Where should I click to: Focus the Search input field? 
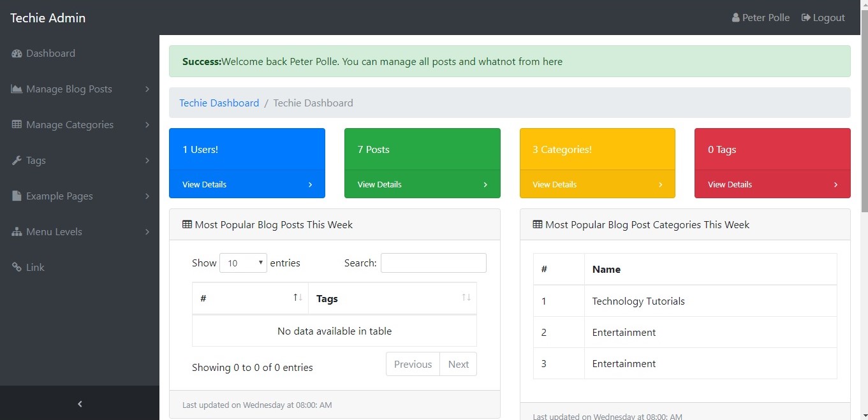(433, 263)
